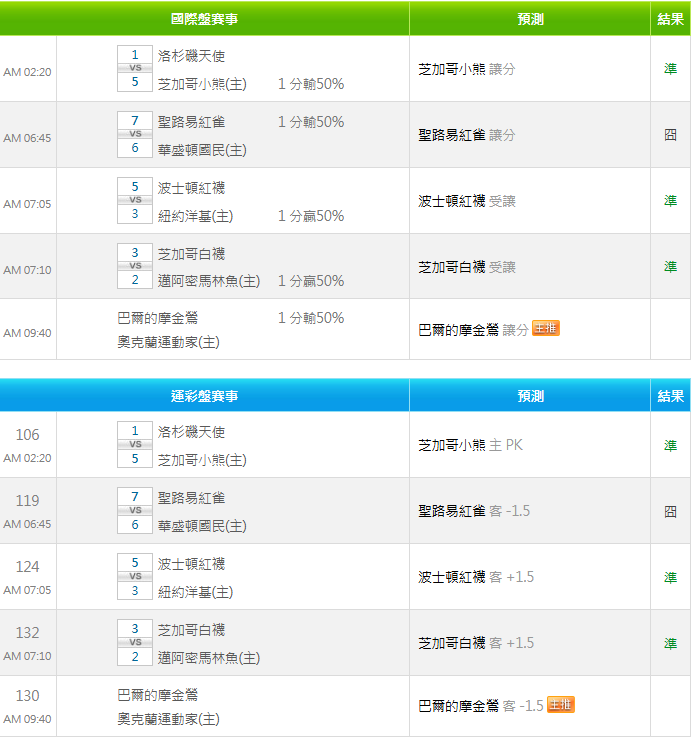
Task: Click 芝加哥白襪 in the international table matchup
Action: 191,254
